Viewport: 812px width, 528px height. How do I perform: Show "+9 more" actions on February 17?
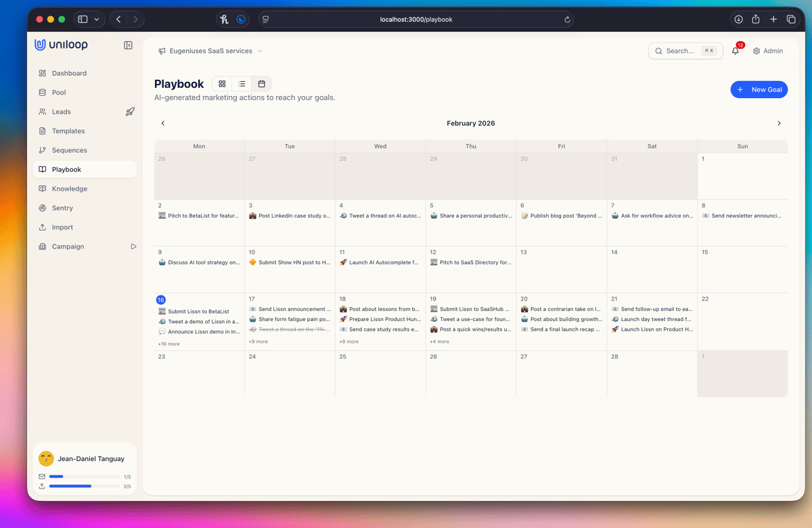pyautogui.click(x=258, y=341)
